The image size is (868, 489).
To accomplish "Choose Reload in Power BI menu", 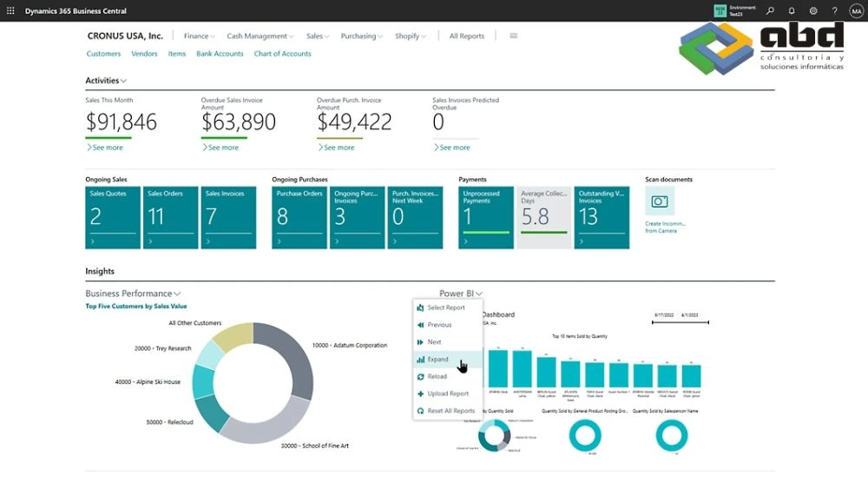I will coord(448,377).
